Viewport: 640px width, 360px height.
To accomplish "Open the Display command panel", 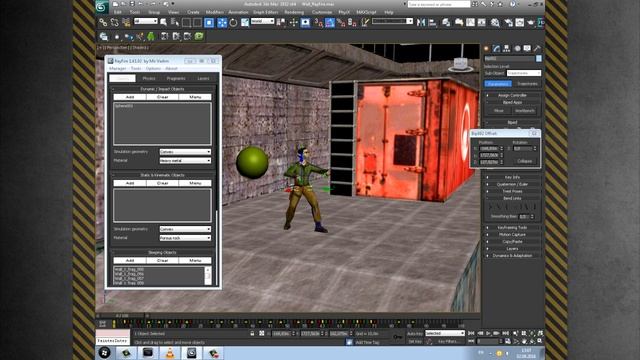I will click(527, 48).
